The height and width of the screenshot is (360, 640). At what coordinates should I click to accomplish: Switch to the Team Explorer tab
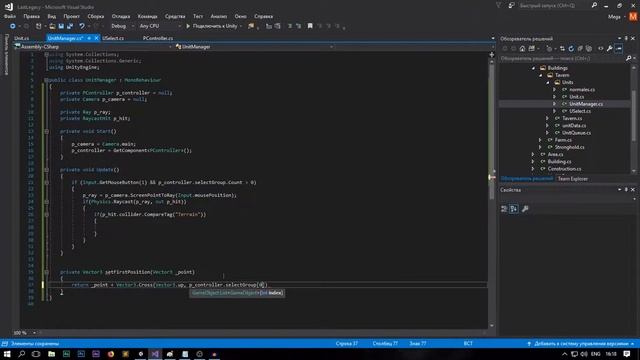573,179
